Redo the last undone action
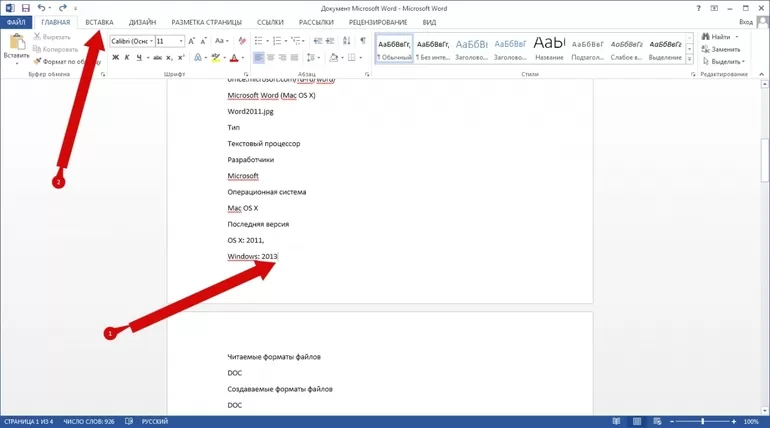 (63, 8)
